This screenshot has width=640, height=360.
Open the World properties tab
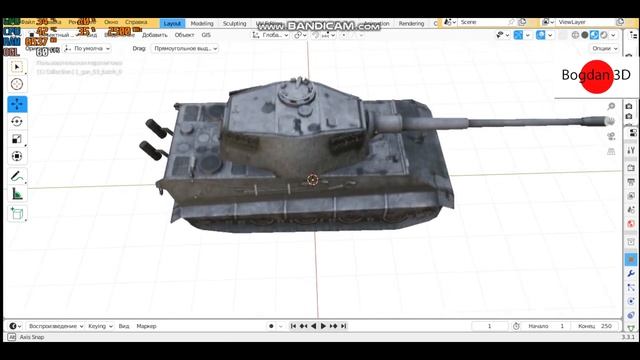631,224
